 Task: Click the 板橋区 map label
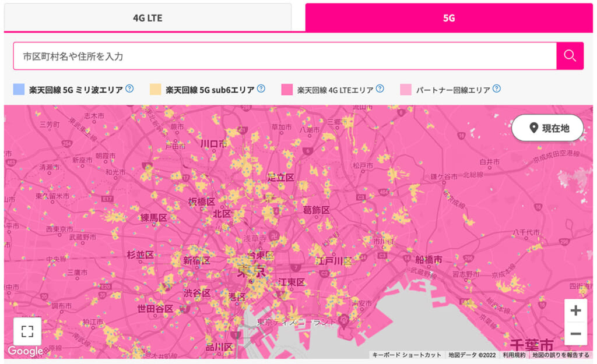pyautogui.click(x=201, y=202)
